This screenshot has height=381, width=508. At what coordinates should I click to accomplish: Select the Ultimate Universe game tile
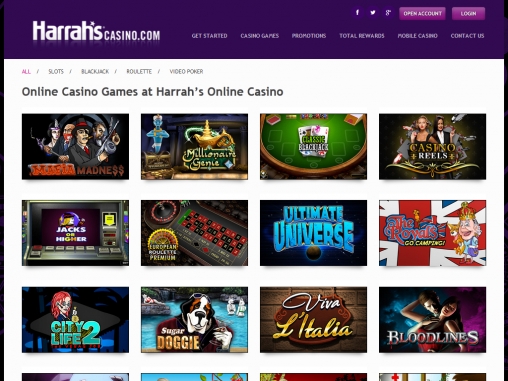tap(313, 233)
